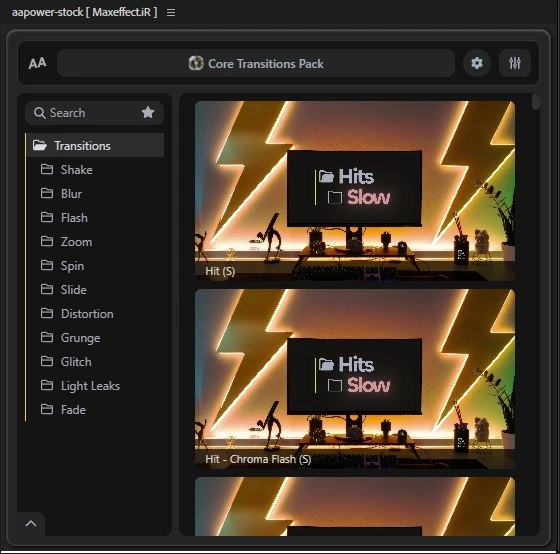
Task: Click the Glitch folder icon
Action: coord(47,361)
